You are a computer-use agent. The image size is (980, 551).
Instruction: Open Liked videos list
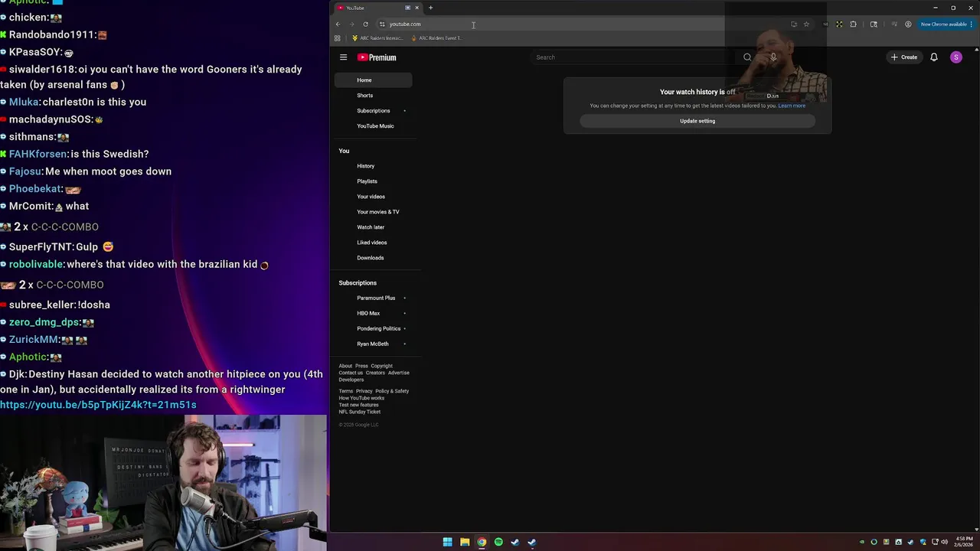[x=373, y=243]
